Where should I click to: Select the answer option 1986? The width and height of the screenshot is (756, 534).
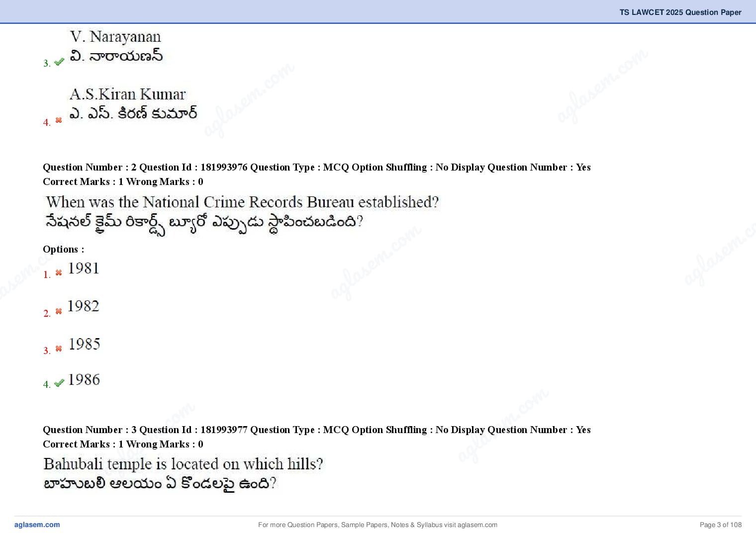pos(84,380)
